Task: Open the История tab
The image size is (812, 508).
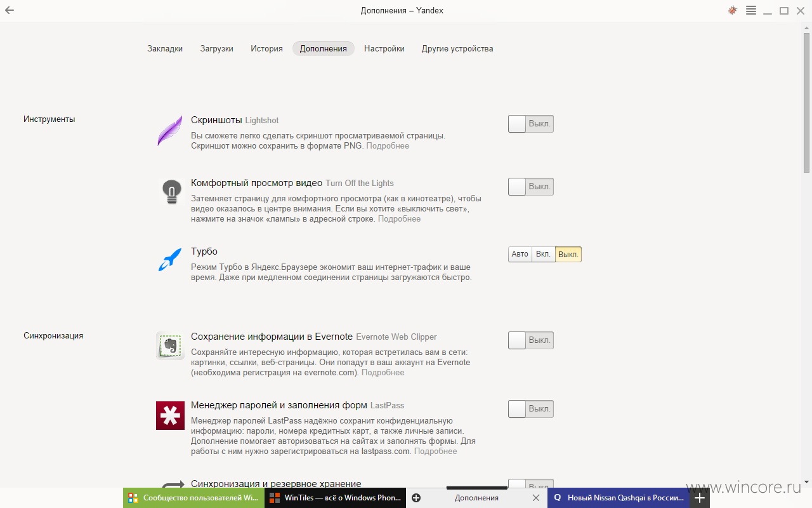Action: point(266,48)
